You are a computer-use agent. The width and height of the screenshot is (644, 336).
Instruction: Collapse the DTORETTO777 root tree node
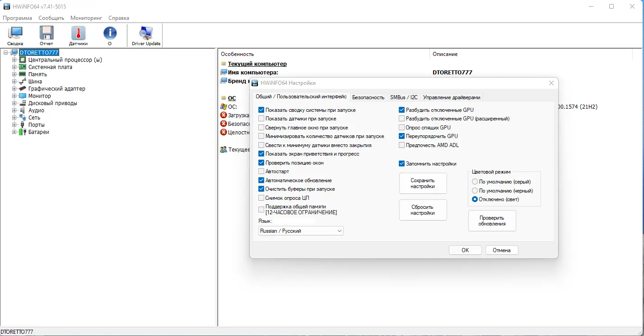[6, 53]
